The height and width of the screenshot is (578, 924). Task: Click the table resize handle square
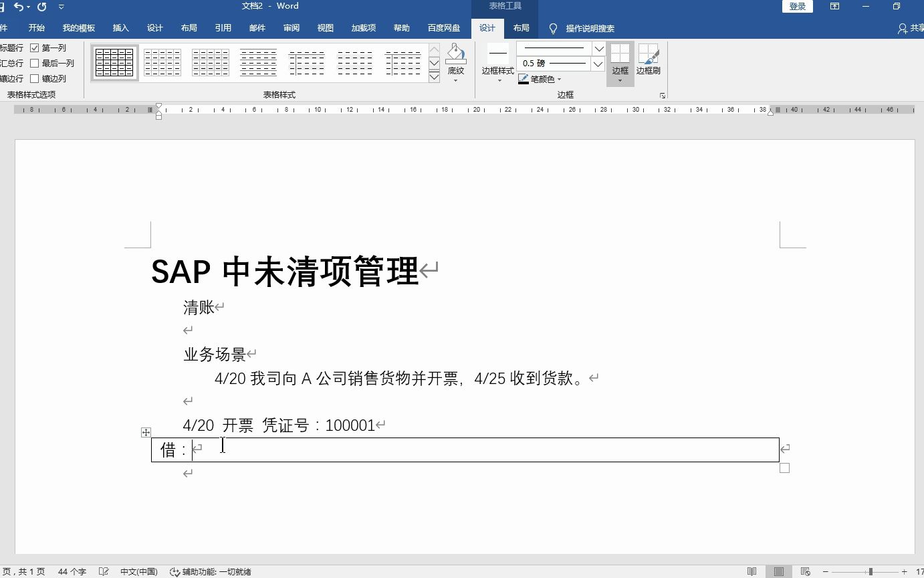(784, 468)
